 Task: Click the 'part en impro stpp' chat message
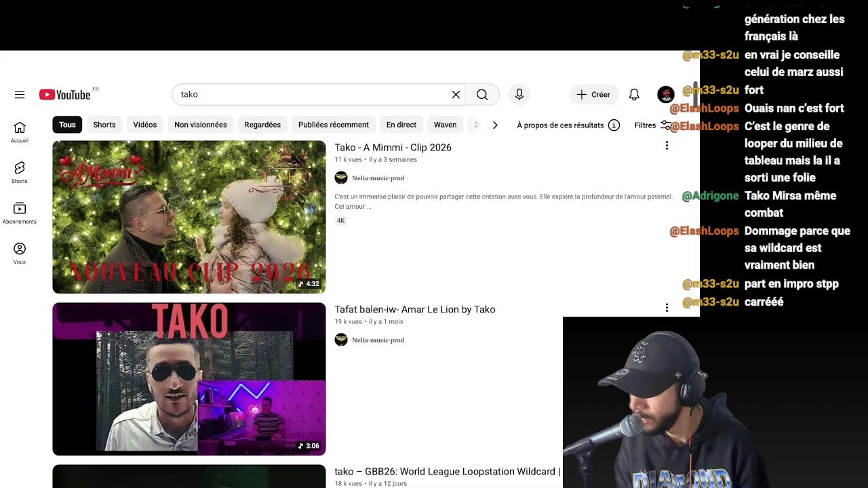click(x=791, y=284)
